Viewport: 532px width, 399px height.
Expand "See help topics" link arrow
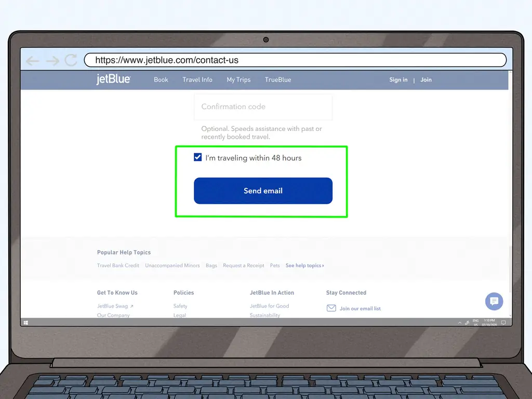coord(323,265)
